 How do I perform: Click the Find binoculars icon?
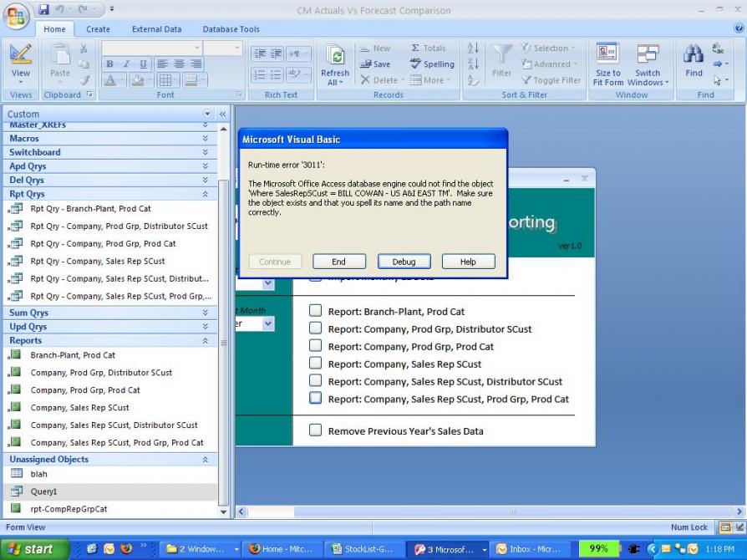(694, 56)
